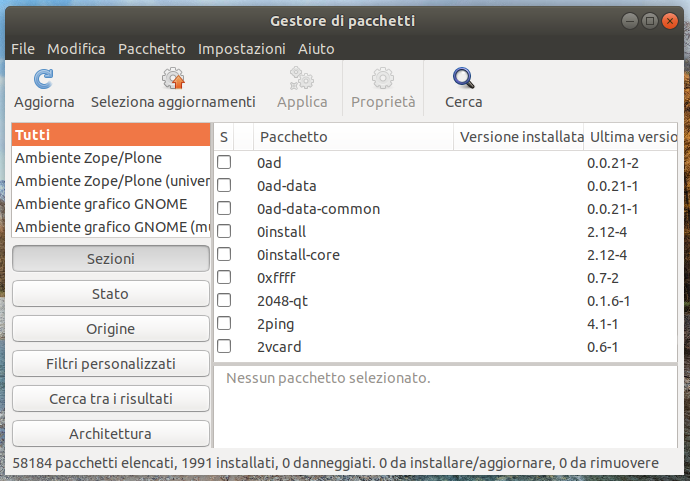
Task: Mark the 2048-qt package checkbox
Action: tap(224, 300)
